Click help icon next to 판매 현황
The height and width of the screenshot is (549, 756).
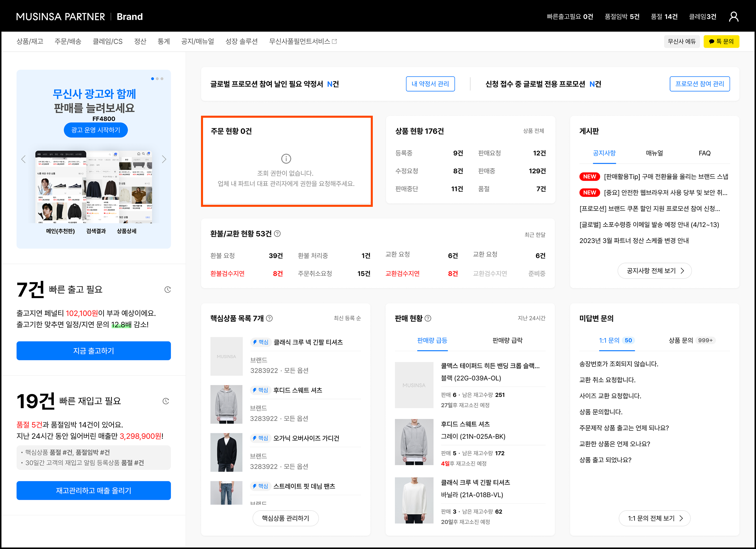[x=428, y=318]
